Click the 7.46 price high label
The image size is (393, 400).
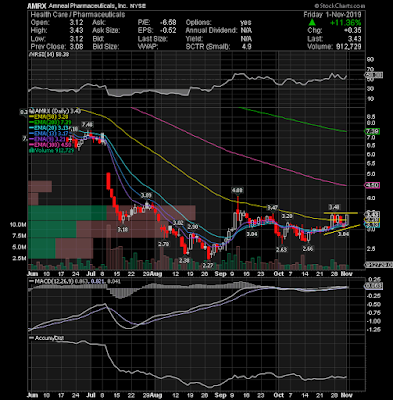(87, 125)
